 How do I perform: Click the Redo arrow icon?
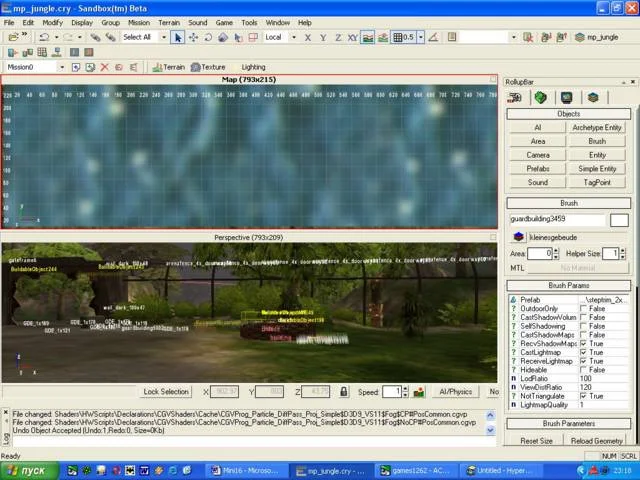tap(68, 37)
